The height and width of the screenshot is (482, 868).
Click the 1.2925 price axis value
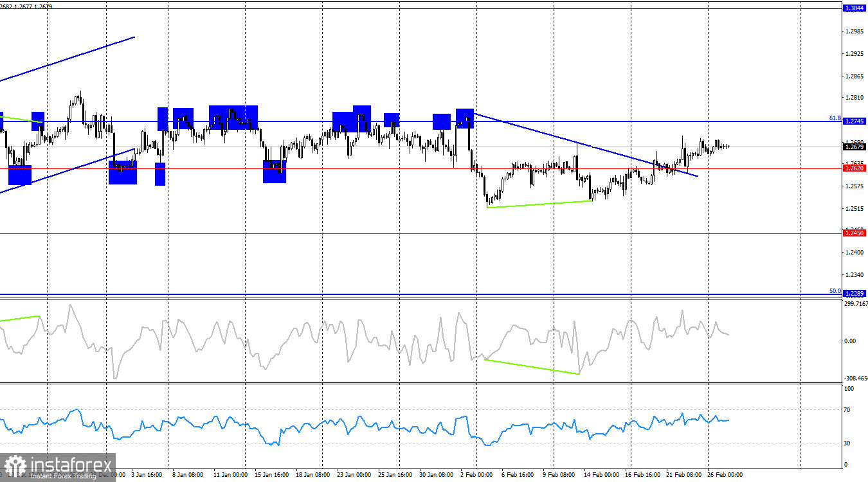(855, 54)
